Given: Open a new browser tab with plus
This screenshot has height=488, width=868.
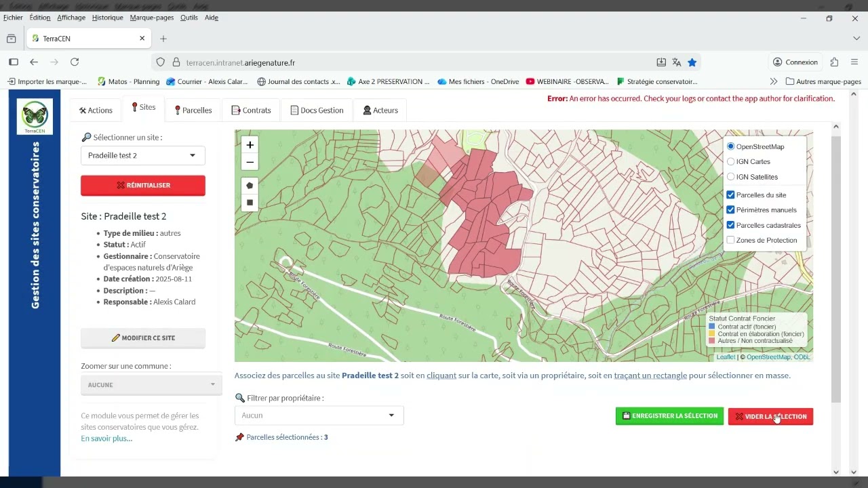Looking at the screenshot, I should [x=163, y=39].
